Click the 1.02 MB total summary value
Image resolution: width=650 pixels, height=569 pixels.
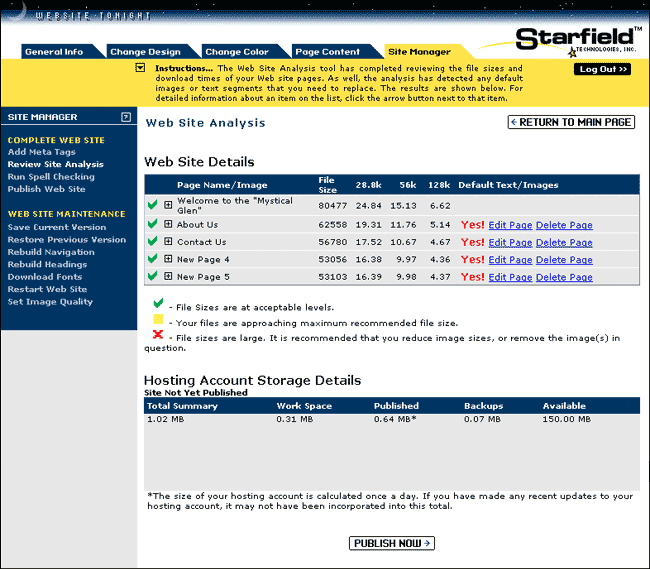pos(165,419)
